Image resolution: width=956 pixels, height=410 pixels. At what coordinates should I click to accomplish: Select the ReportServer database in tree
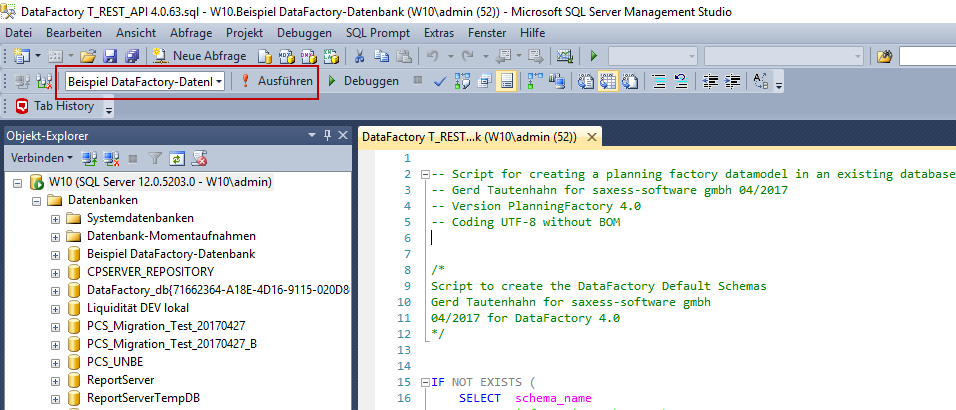120,380
